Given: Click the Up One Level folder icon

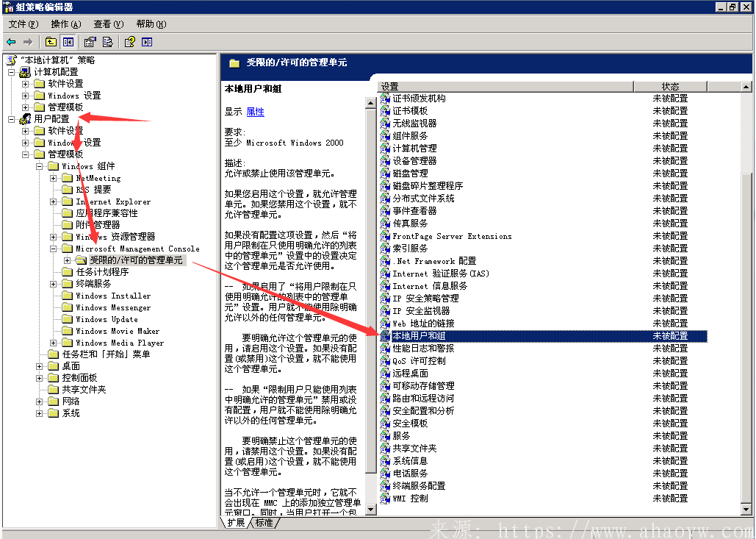Looking at the screenshot, I should click(x=51, y=42).
